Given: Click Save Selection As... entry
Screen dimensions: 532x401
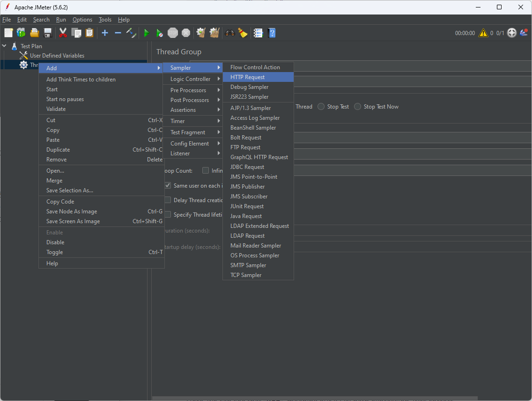Looking at the screenshot, I should pyautogui.click(x=102, y=190).
